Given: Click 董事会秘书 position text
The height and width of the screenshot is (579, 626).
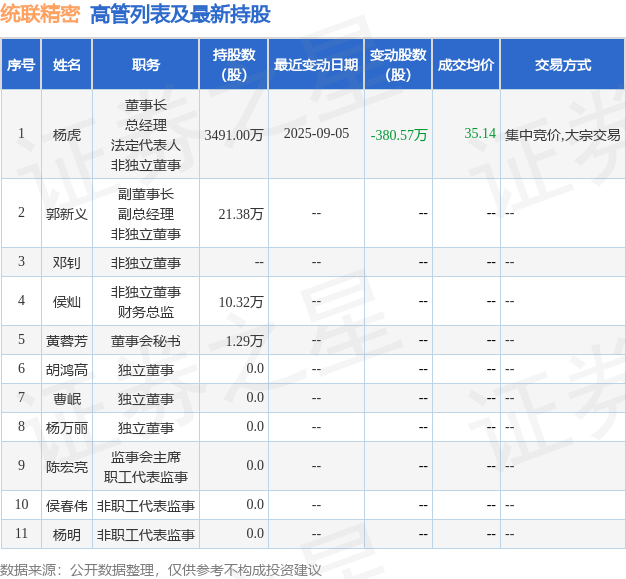Looking at the screenshot, I should (x=146, y=341).
